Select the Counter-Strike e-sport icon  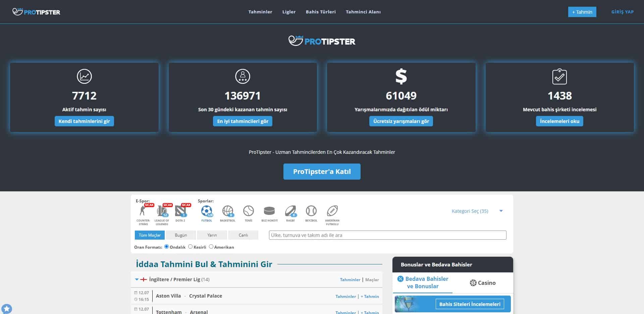(x=143, y=211)
